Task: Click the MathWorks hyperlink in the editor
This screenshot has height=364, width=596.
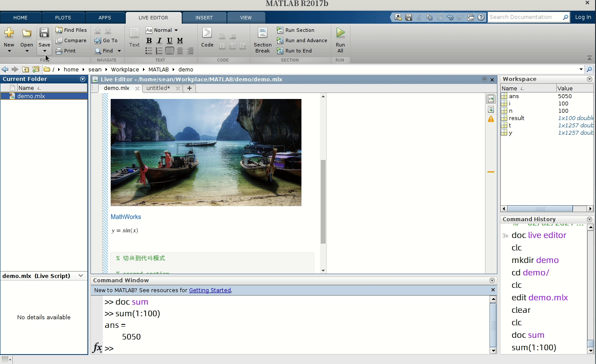Action: 126,217
